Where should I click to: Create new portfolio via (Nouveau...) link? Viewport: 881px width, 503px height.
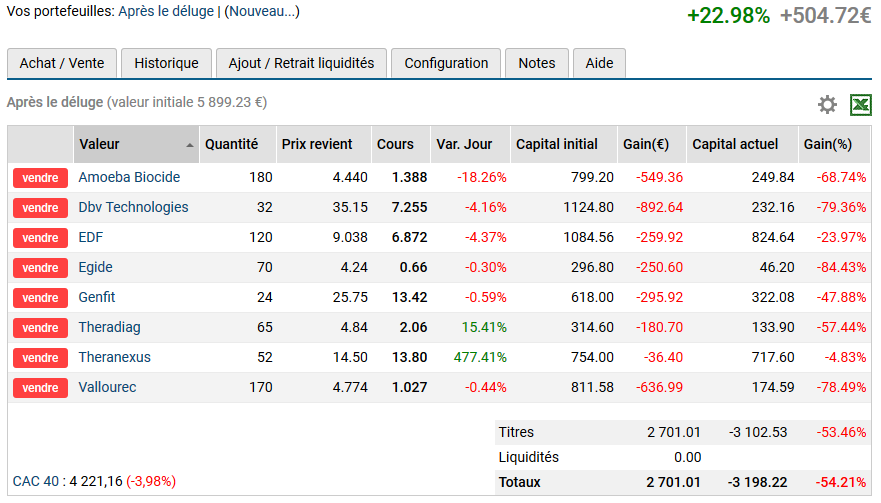coord(262,11)
